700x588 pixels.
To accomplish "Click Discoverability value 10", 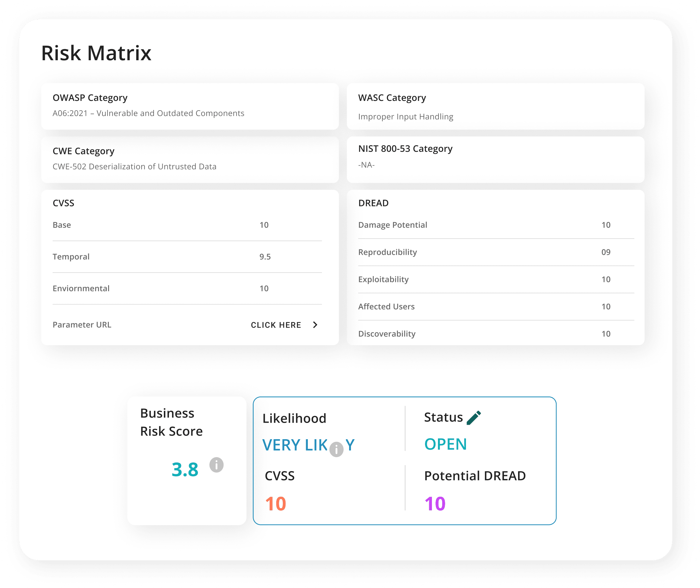I will tap(606, 334).
